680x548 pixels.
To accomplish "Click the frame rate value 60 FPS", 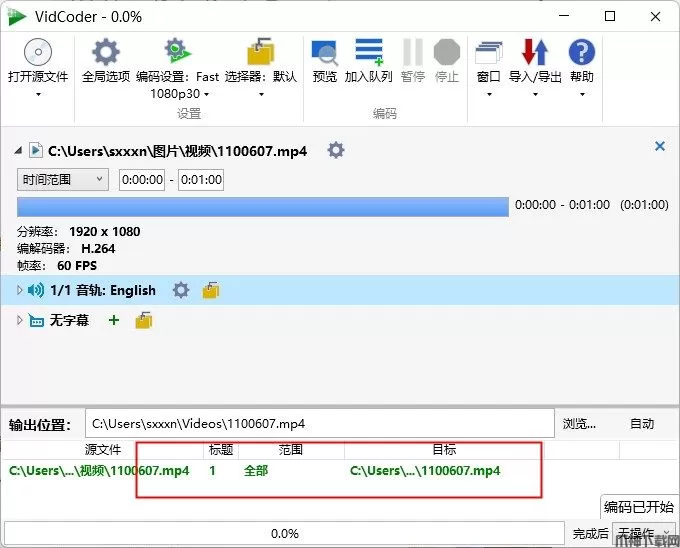I will pyautogui.click(x=77, y=265).
